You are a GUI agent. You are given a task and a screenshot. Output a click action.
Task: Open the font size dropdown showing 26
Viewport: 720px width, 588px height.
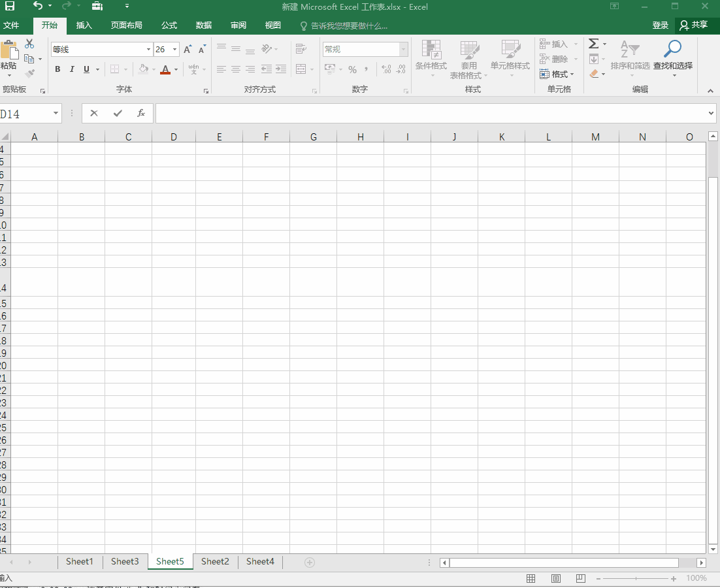174,50
